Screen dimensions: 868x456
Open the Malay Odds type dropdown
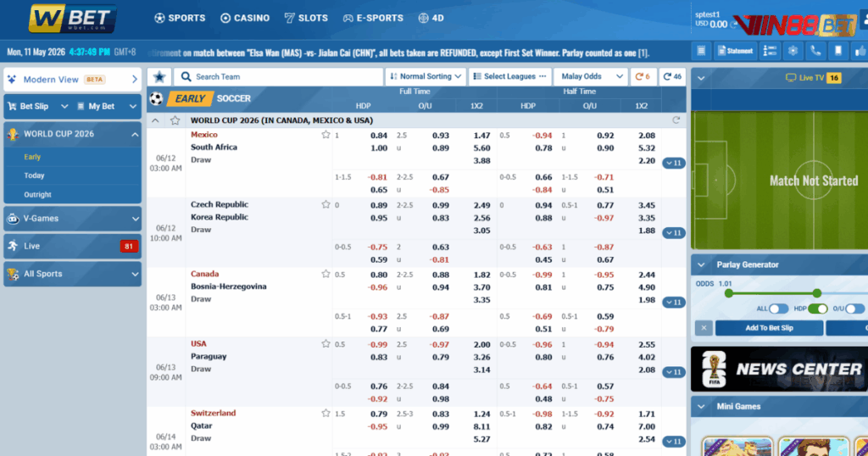coord(591,76)
